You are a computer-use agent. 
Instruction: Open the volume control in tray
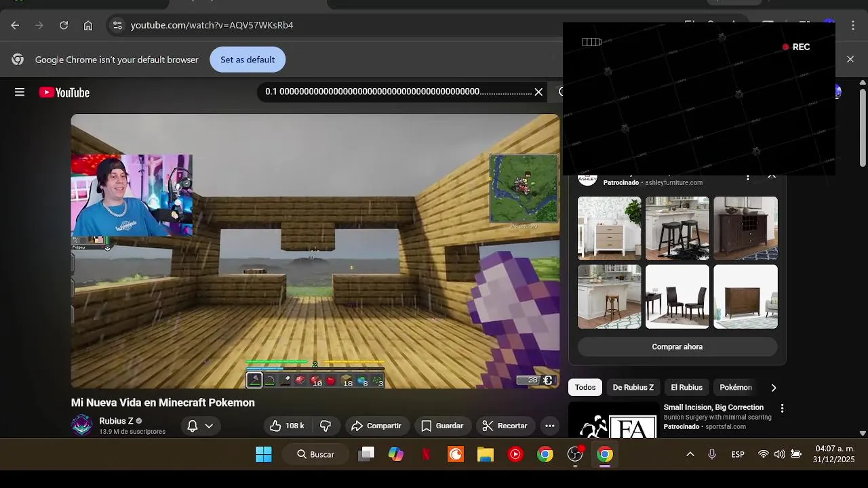[780, 454]
